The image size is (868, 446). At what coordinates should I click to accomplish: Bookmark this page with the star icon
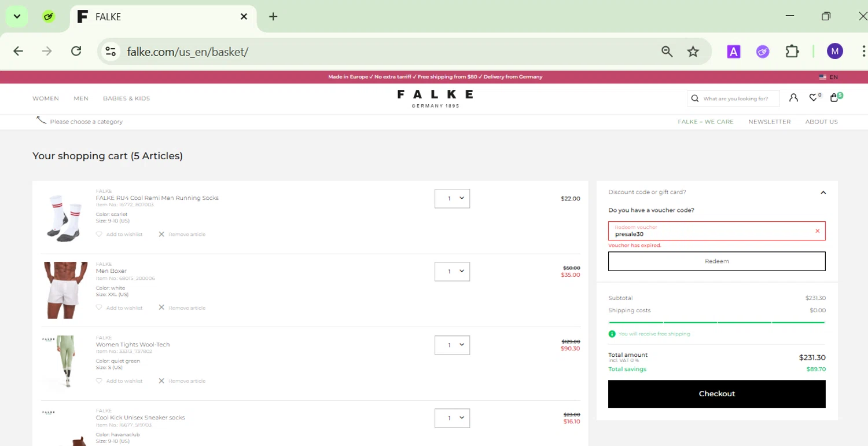coord(693,52)
